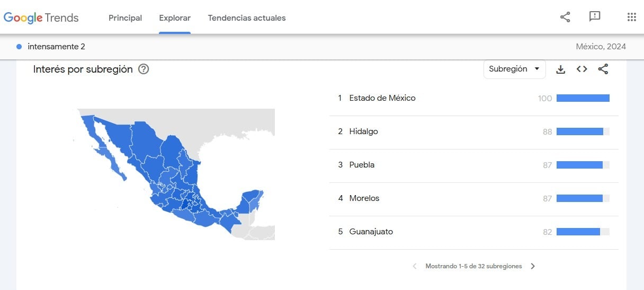Click the Google Trends logo
The width and height of the screenshot is (644, 290).
click(x=41, y=17)
